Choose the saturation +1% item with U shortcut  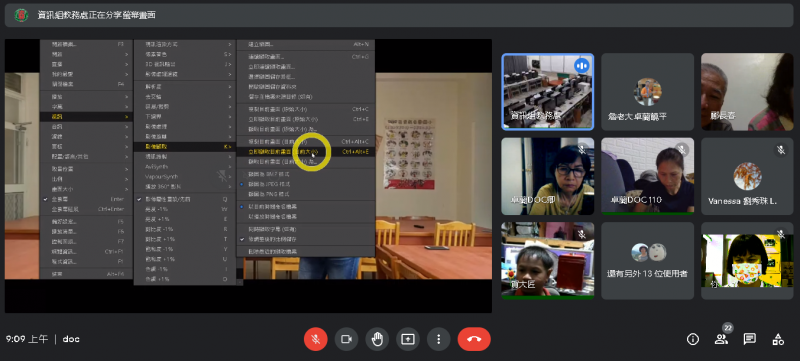(x=185, y=259)
